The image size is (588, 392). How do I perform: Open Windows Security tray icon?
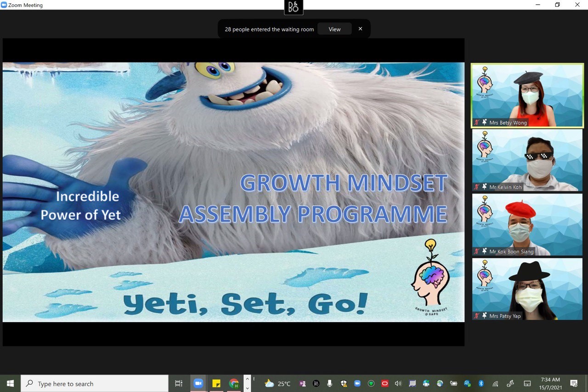tap(344, 383)
